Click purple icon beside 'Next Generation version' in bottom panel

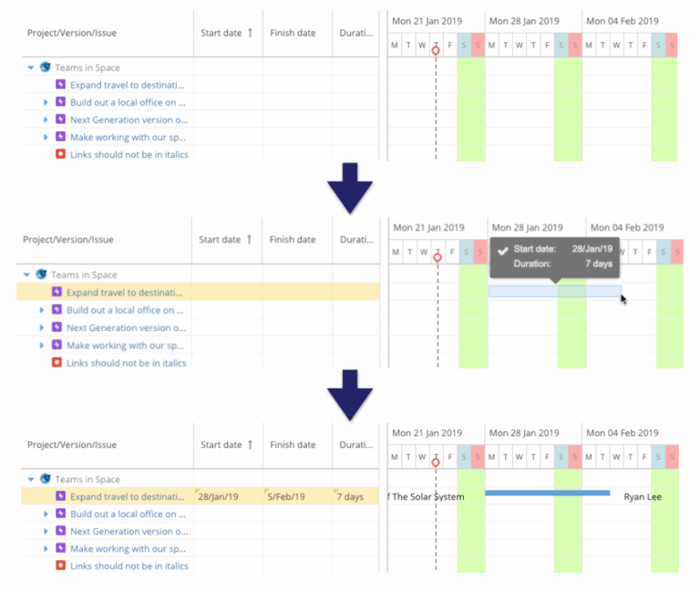click(60, 531)
